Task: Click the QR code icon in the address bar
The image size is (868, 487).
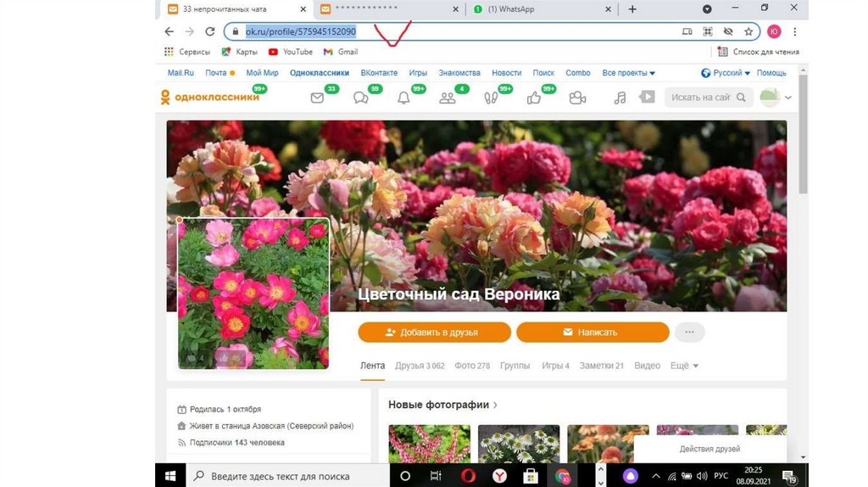Action: point(708,31)
